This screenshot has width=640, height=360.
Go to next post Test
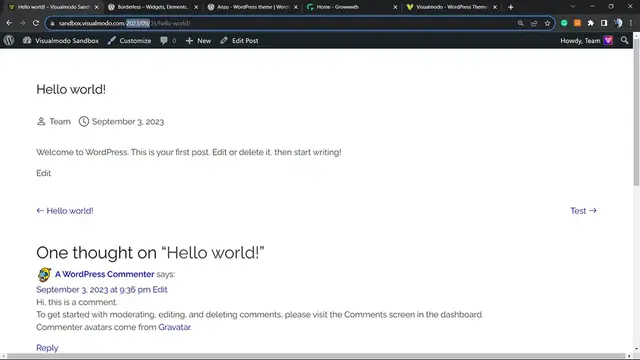(x=583, y=211)
